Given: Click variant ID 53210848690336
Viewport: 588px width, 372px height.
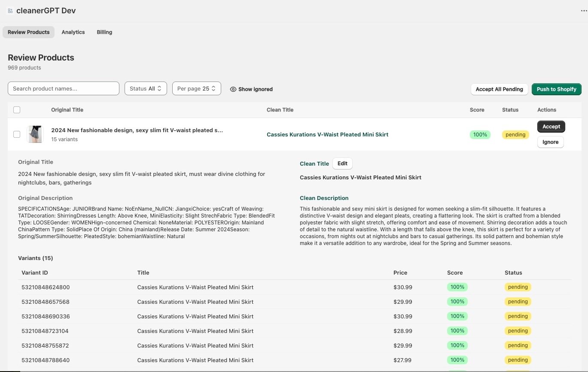Looking at the screenshot, I should pos(46,317).
